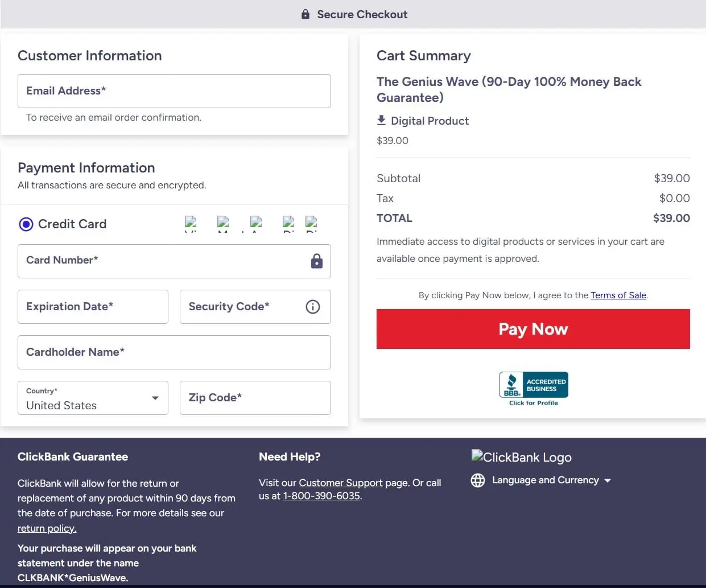The image size is (706, 588).
Task: Click the BBB Accredited Business profile badge
Action: (533, 386)
